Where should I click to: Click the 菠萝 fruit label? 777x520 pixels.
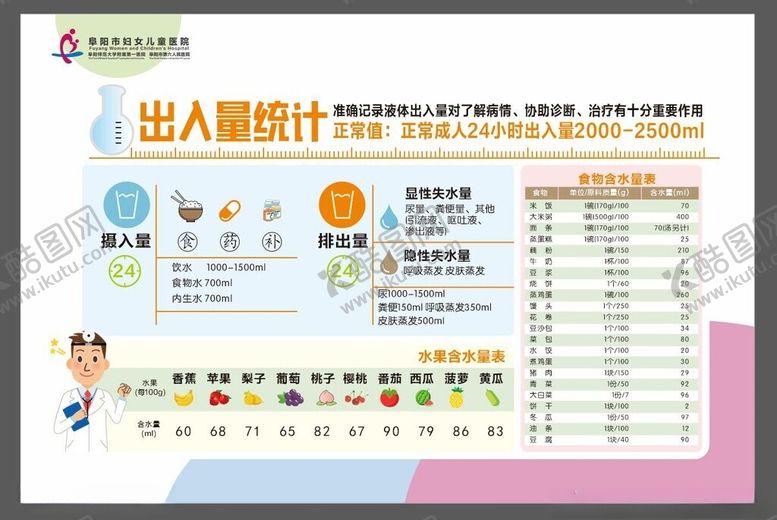pos(456,379)
